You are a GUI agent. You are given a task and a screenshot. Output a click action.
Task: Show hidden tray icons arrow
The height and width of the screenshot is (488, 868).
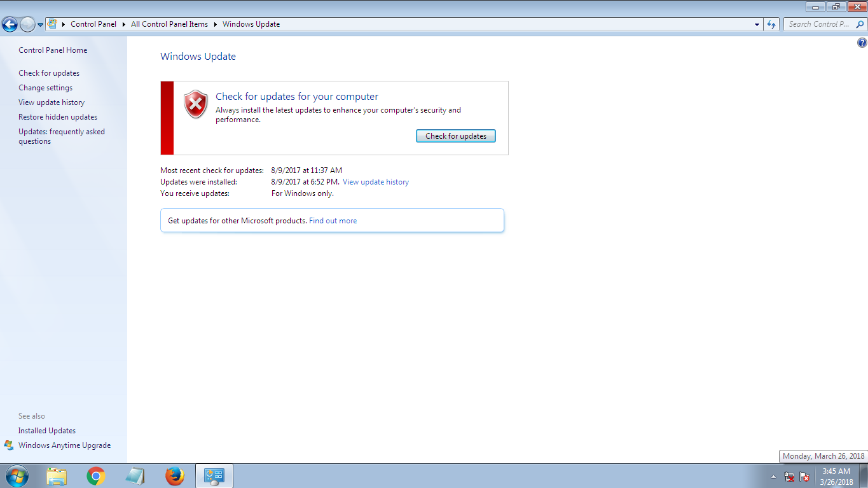click(x=774, y=477)
